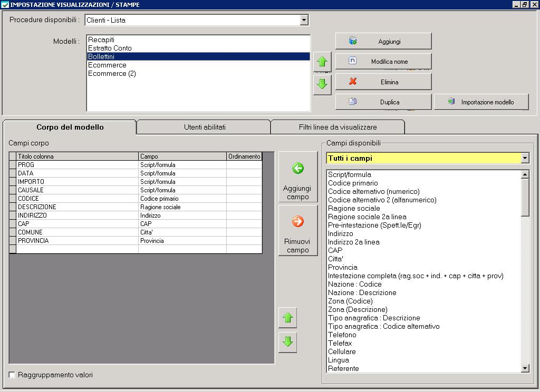Click the Modifica nome button
The image size is (540, 392).
(383, 61)
